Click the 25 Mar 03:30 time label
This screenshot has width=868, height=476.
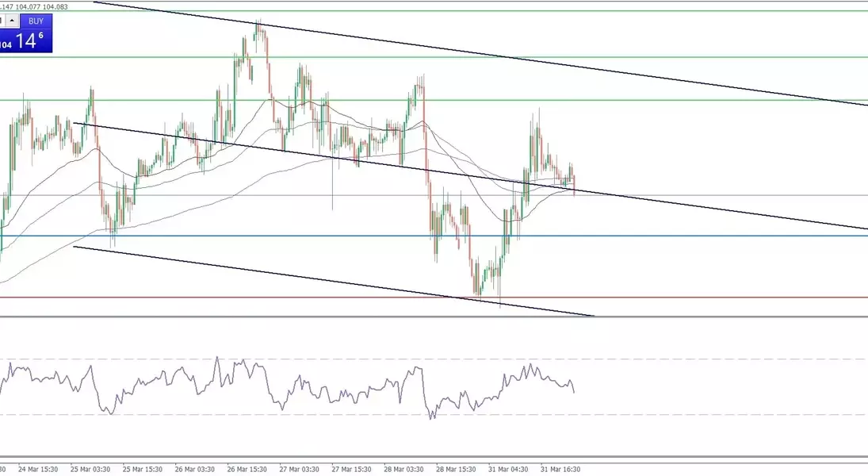[90, 469]
